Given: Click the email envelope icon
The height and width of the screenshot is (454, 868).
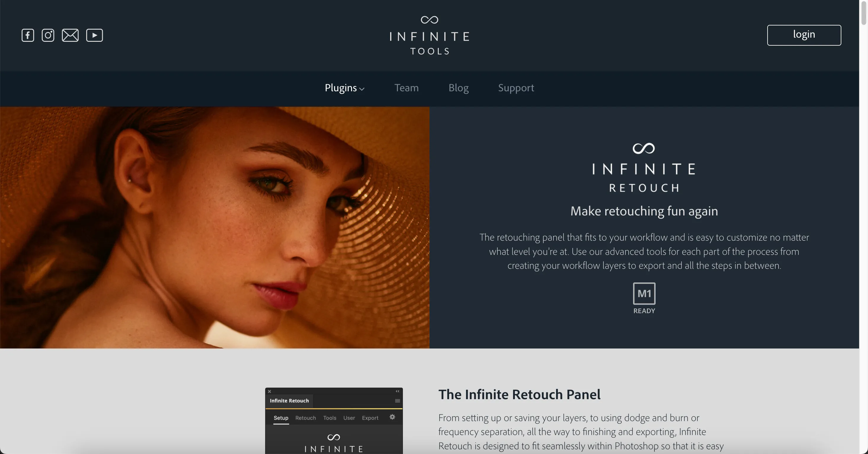Looking at the screenshot, I should [70, 35].
